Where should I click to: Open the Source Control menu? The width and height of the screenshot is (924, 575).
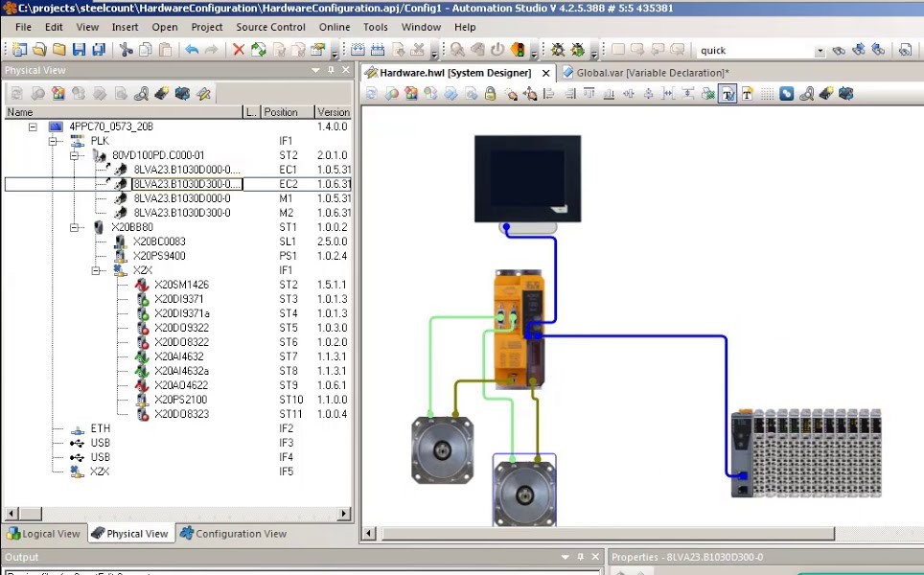pos(270,27)
